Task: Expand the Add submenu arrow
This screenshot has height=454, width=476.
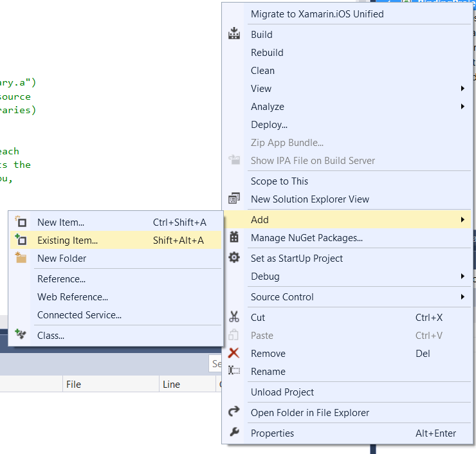Action: (x=462, y=220)
